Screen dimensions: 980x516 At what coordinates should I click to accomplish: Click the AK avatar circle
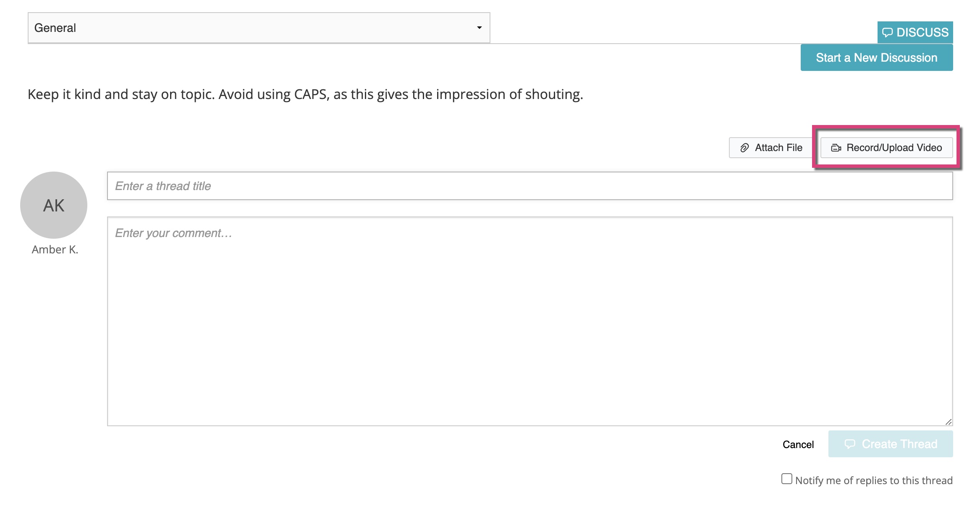coord(54,205)
